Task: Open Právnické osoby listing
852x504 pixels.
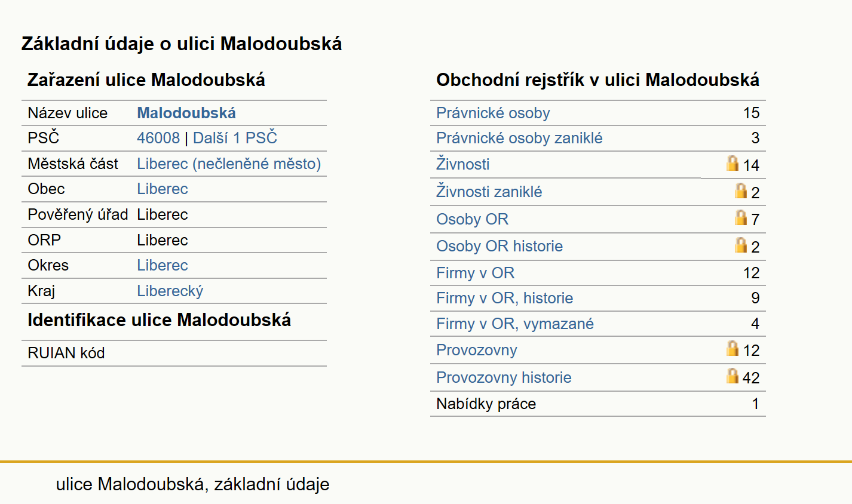Action: [x=493, y=113]
